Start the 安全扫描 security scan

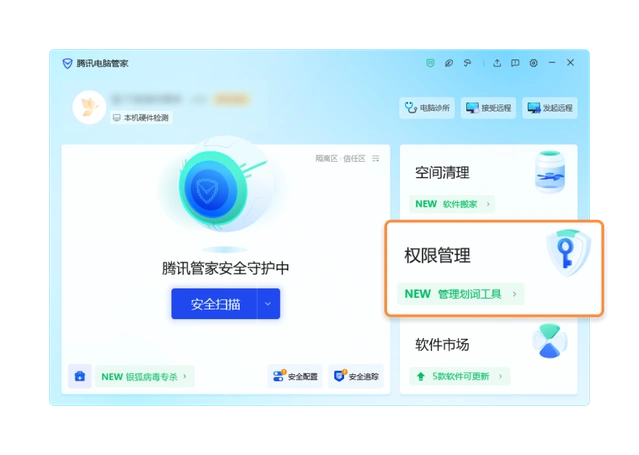click(214, 304)
